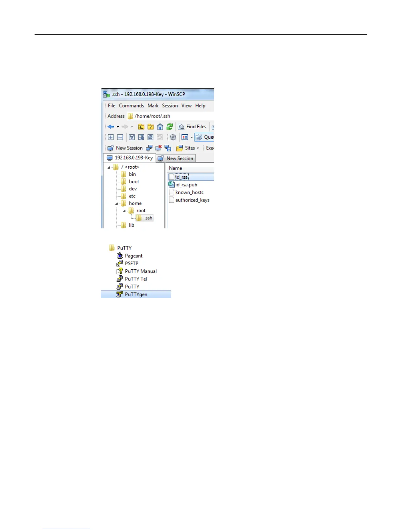Collapse the / <root> tree node arrow
The width and height of the screenshot is (411, 532).
pyautogui.click(x=109, y=167)
